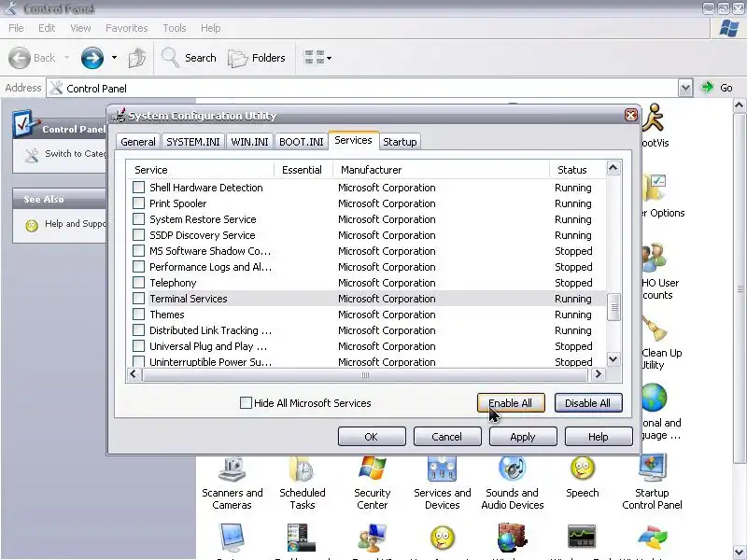Viewport: 747px width, 560px height.
Task: Switch to the General tab
Action: [x=138, y=142]
